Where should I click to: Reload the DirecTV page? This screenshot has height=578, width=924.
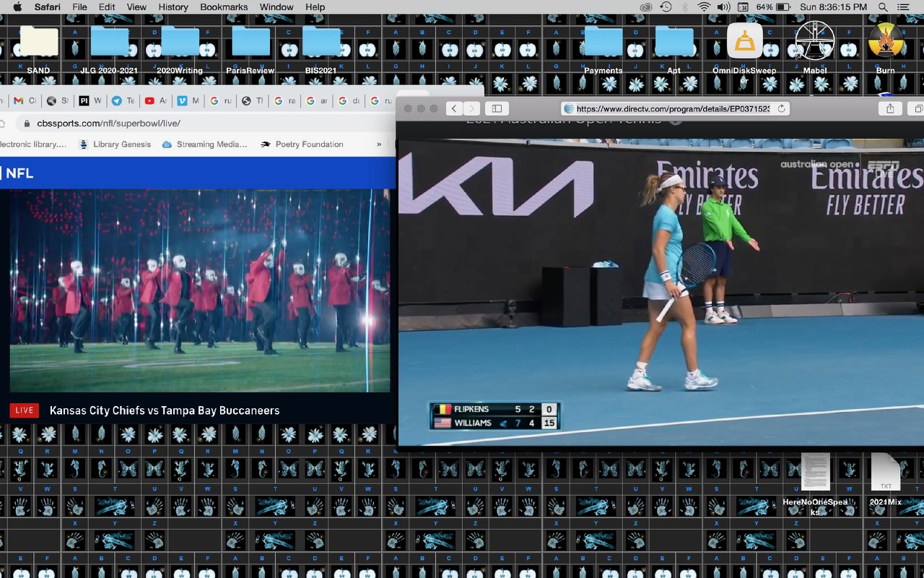coord(782,108)
